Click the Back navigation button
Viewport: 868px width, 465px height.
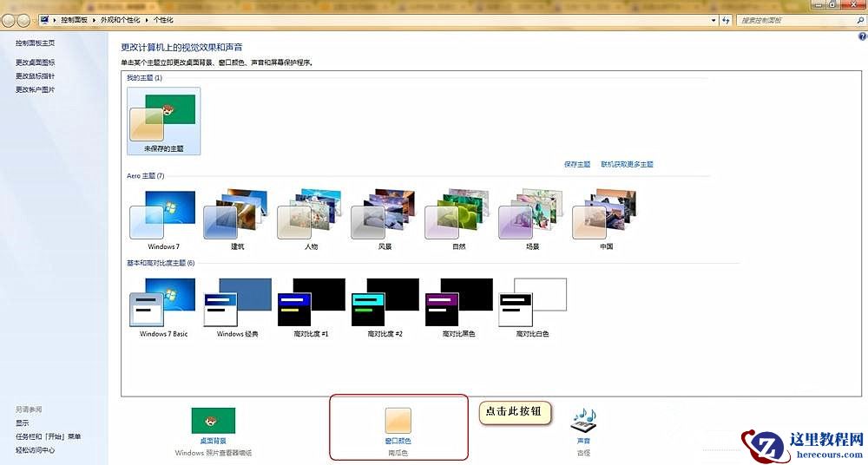(x=9, y=21)
